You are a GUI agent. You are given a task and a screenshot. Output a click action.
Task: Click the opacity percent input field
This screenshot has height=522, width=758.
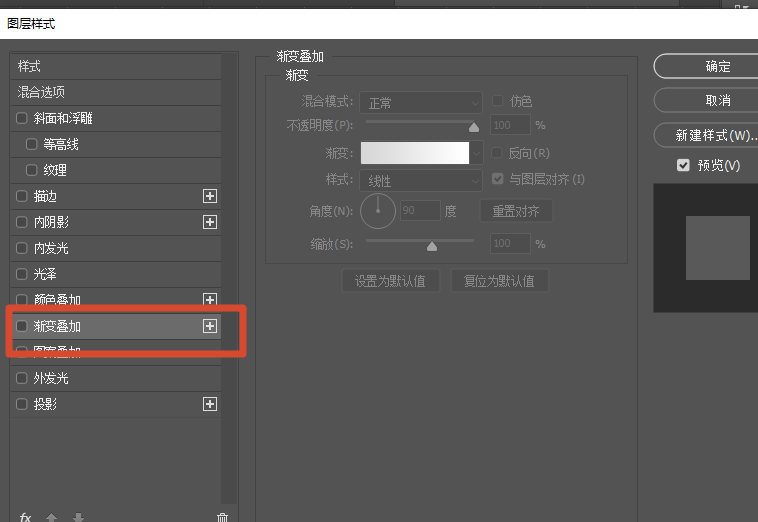pyautogui.click(x=510, y=125)
